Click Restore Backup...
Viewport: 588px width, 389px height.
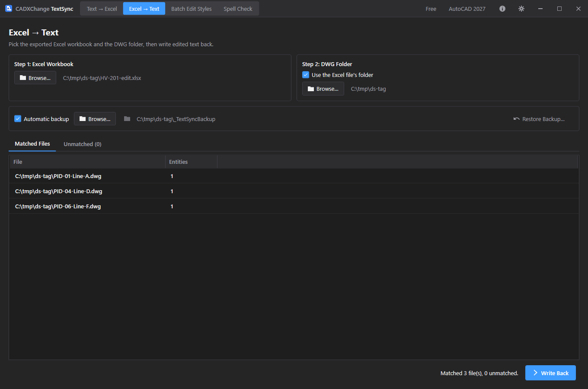(539, 119)
